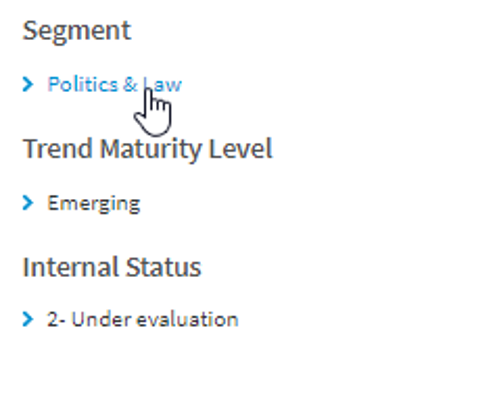The image size is (477, 397).
Task: Expand the Politics & Law entry arrow
Action: click(28, 84)
